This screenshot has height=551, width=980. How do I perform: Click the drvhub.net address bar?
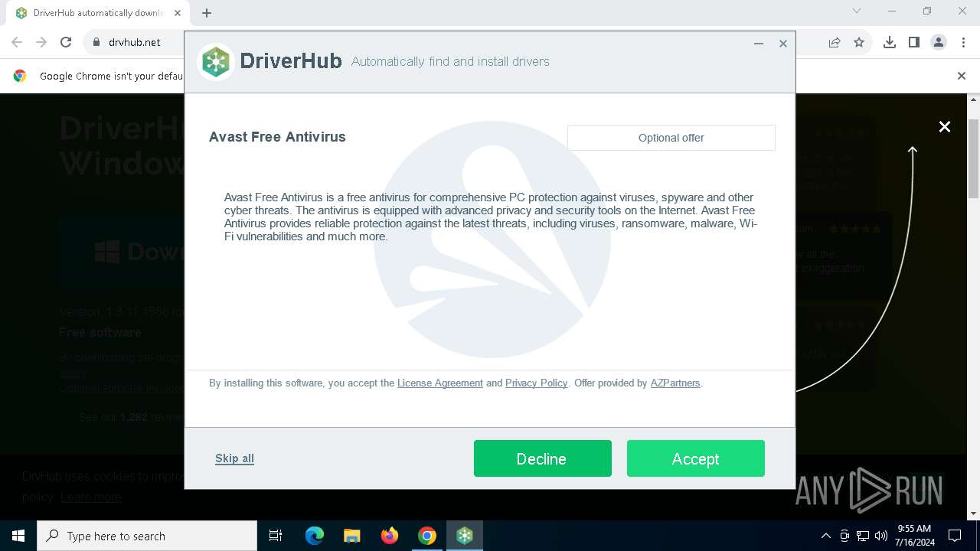point(135,42)
